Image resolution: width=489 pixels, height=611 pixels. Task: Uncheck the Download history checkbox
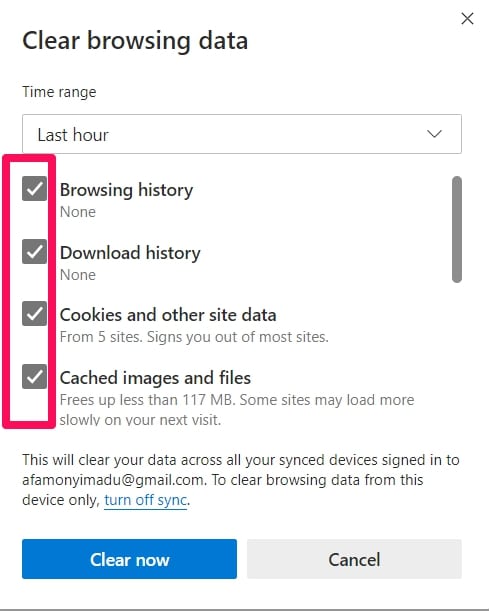coord(34,252)
